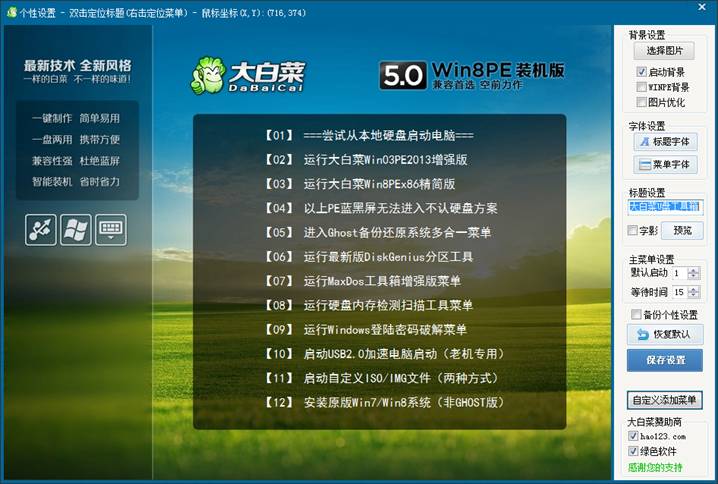Click 恢复默认 restore defaults button
The width and height of the screenshot is (718, 484).
(665, 334)
